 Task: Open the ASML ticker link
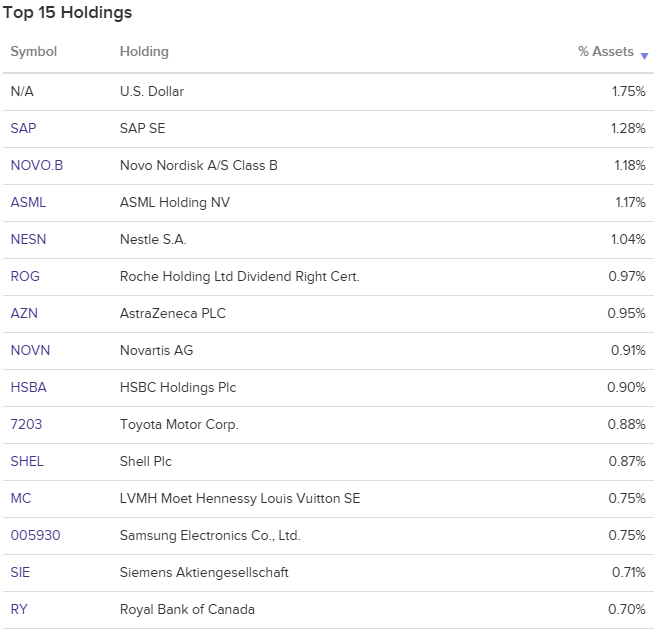28,202
